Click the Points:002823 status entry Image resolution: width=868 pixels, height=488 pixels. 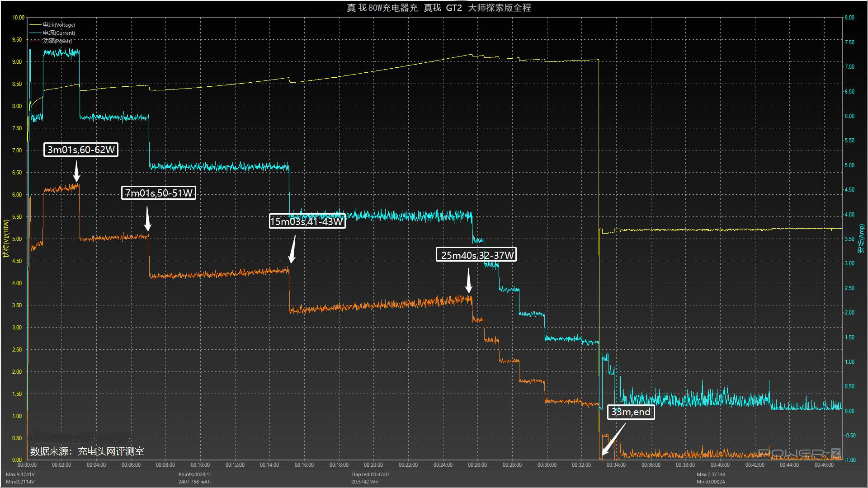coord(194,474)
